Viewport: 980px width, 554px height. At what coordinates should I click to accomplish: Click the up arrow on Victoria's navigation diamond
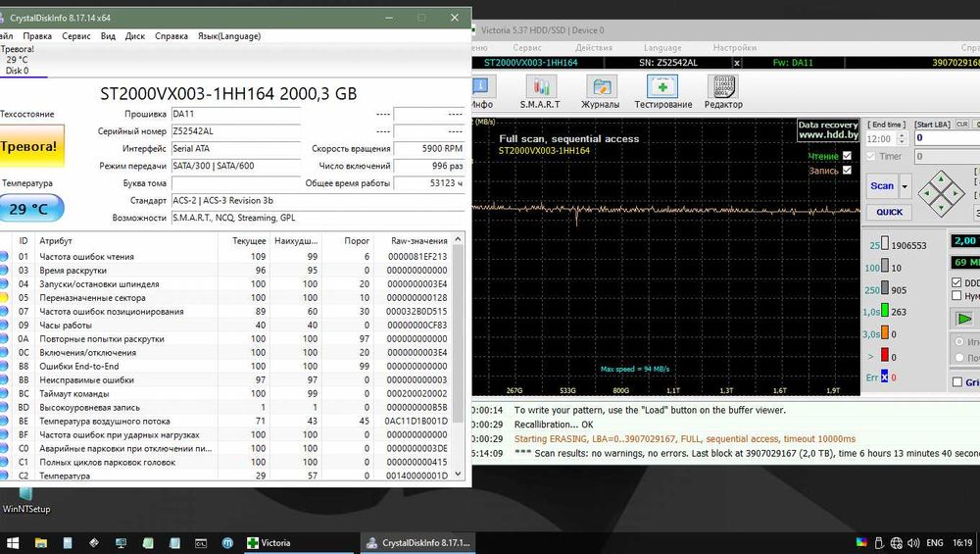point(941,180)
